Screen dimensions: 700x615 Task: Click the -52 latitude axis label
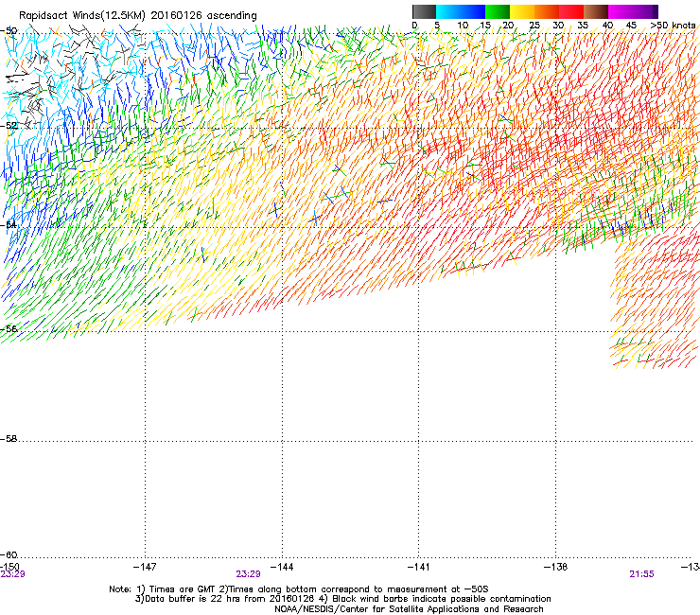pyautogui.click(x=9, y=126)
